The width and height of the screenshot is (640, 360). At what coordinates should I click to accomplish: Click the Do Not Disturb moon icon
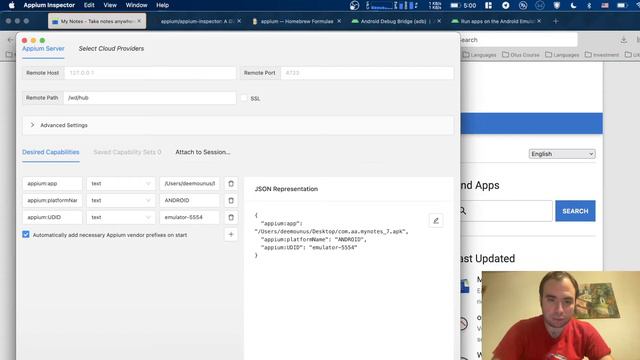click(573, 5)
